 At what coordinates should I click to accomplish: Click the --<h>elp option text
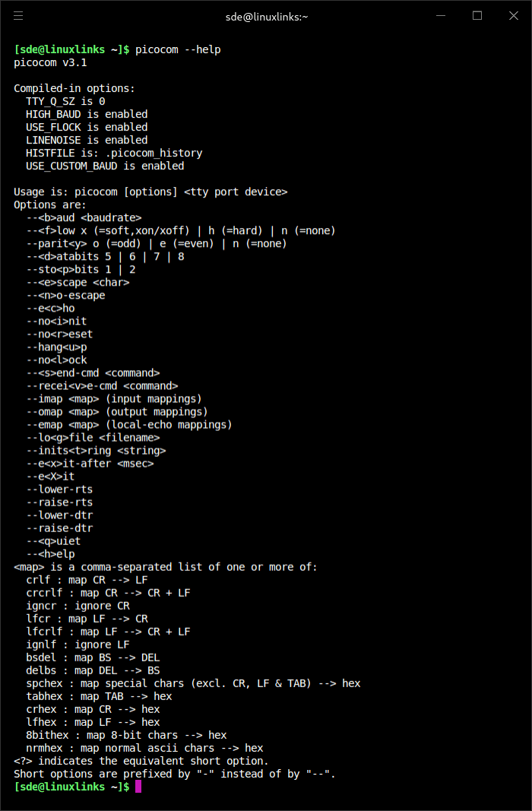click(x=50, y=554)
